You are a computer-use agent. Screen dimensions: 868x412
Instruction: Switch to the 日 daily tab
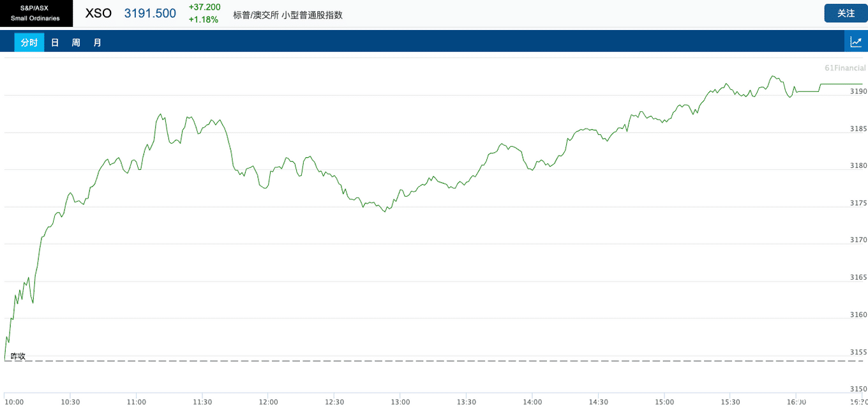55,43
